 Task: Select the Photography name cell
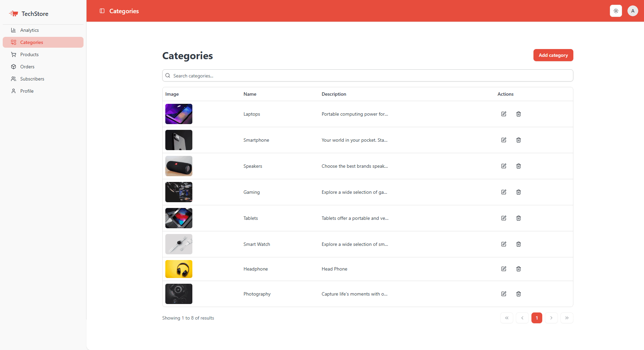[257, 294]
